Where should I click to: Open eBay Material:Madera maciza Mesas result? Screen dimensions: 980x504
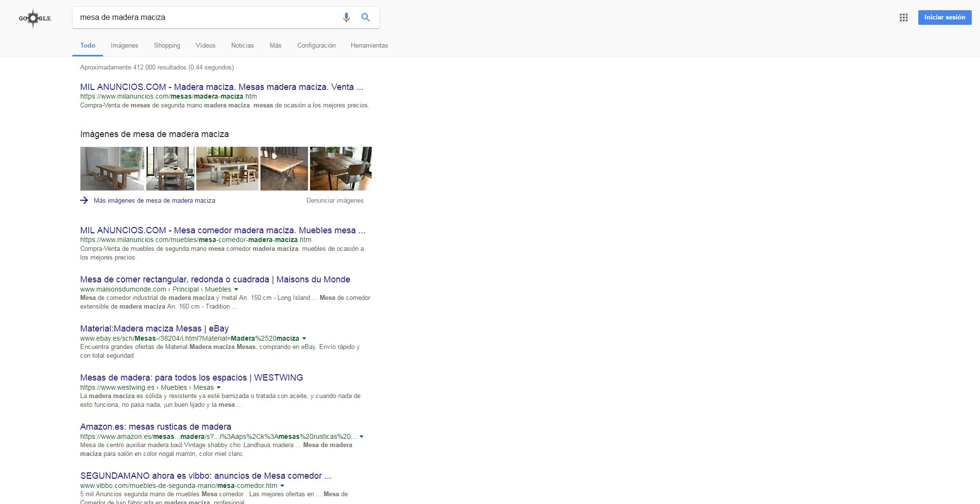pos(155,329)
